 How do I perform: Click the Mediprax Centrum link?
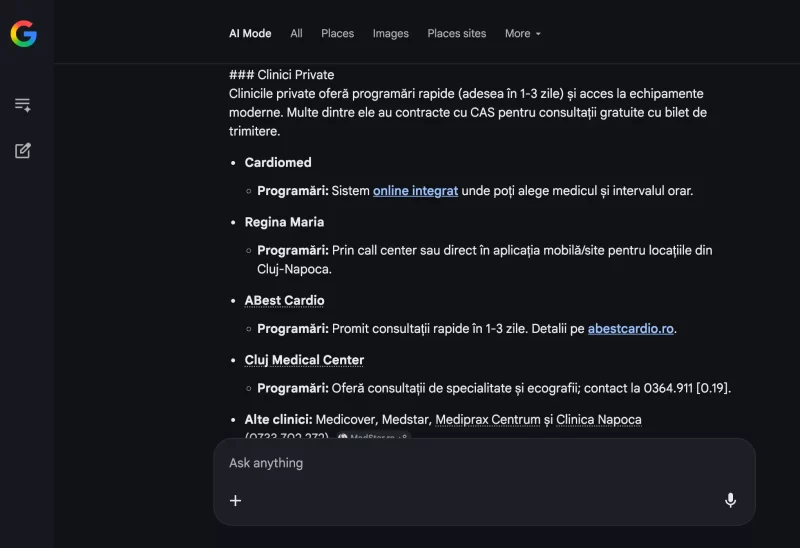(487, 420)
